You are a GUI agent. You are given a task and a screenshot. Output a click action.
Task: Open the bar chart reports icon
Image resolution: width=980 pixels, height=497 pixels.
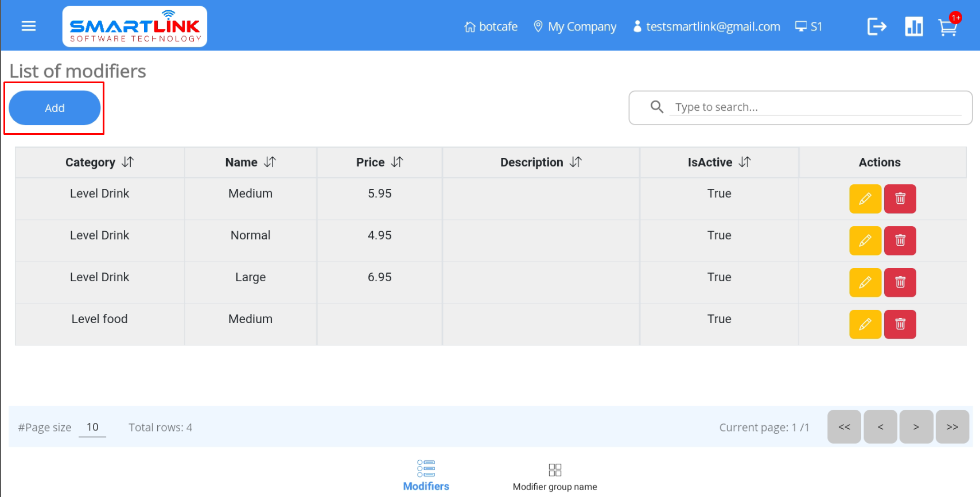(913, 26)
